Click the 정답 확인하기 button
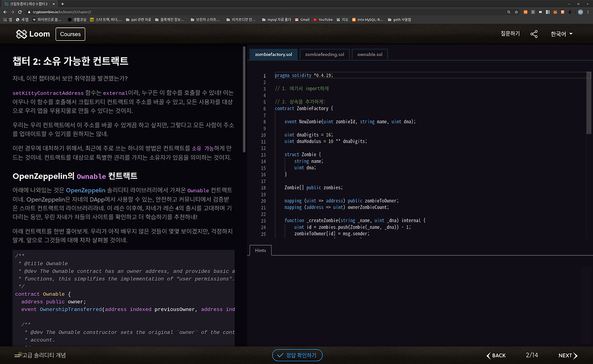 click(297, 355)
